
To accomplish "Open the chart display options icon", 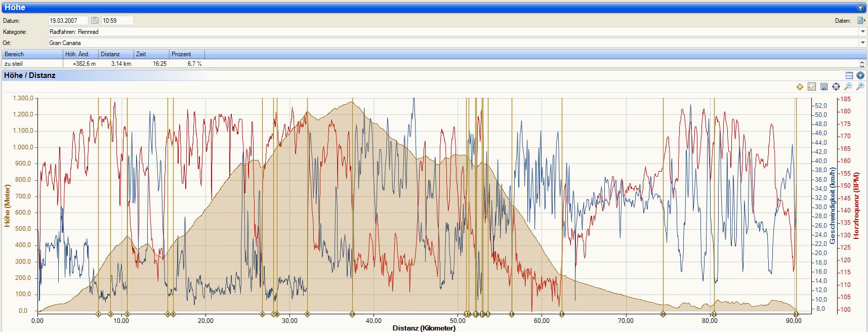I will pyautogui.click(x=812, y=87).
